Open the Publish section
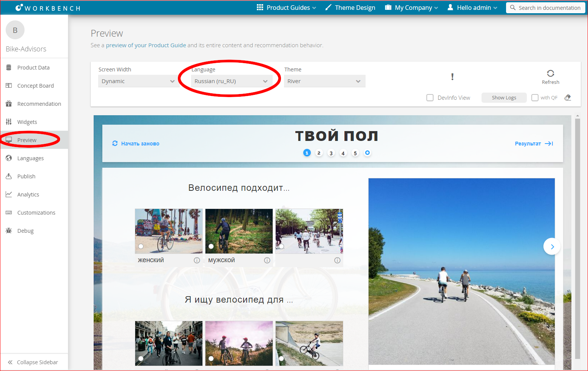Image resolution: width=588 pixels, height=371 pixels. 34,176
